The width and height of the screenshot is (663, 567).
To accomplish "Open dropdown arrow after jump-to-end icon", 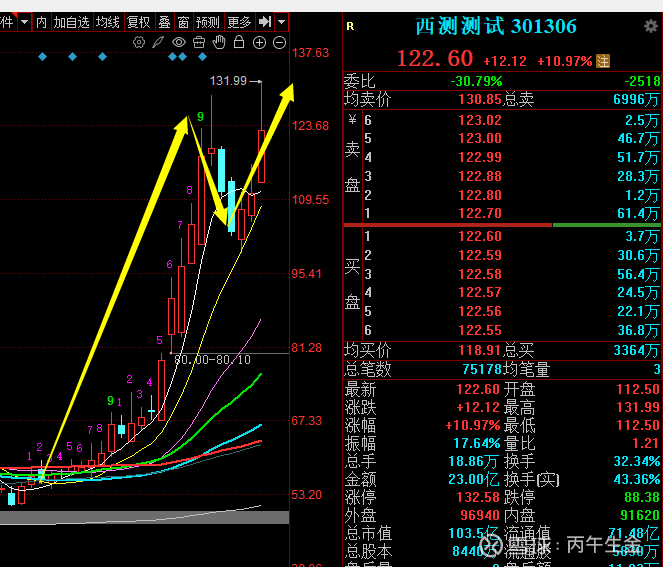I will click(x=281, y=22).
